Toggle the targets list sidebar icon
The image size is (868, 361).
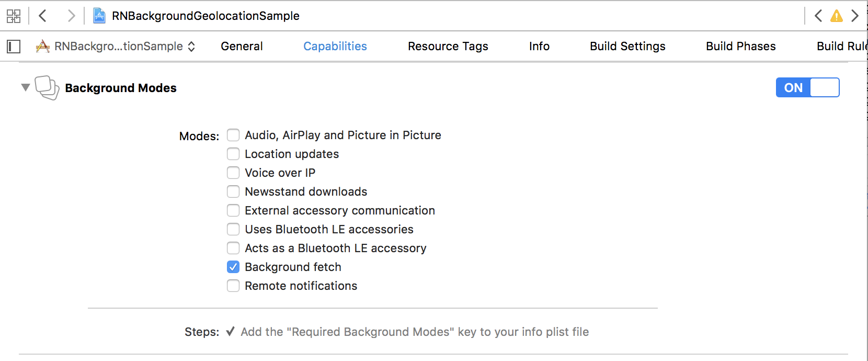(x=14, y=47)
